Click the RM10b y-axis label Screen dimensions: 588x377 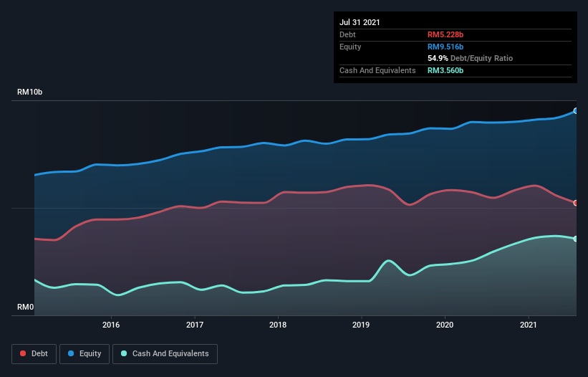29,92
